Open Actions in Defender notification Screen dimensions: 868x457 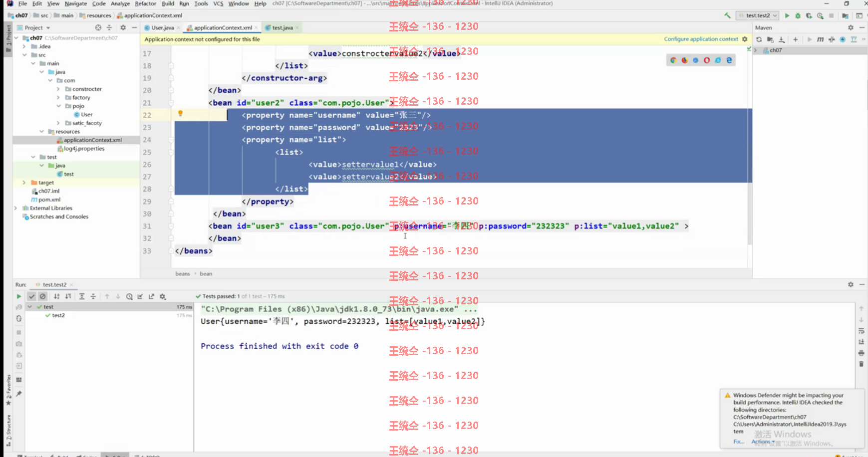click(763, 442)
